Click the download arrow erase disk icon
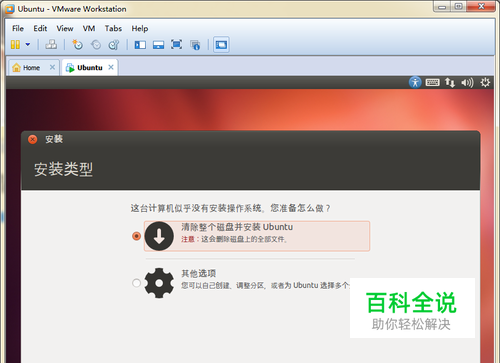This screenshot has height=363, width=500. (x=159, y=236)
